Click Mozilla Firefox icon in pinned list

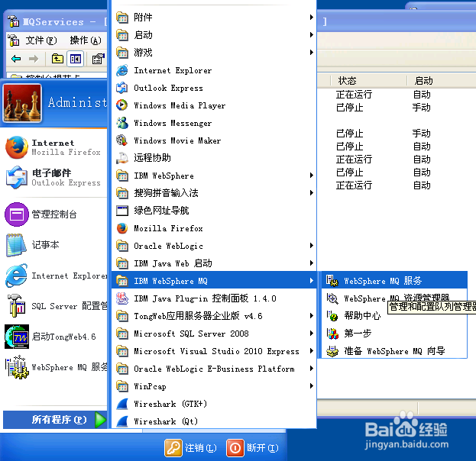point(17,147)
